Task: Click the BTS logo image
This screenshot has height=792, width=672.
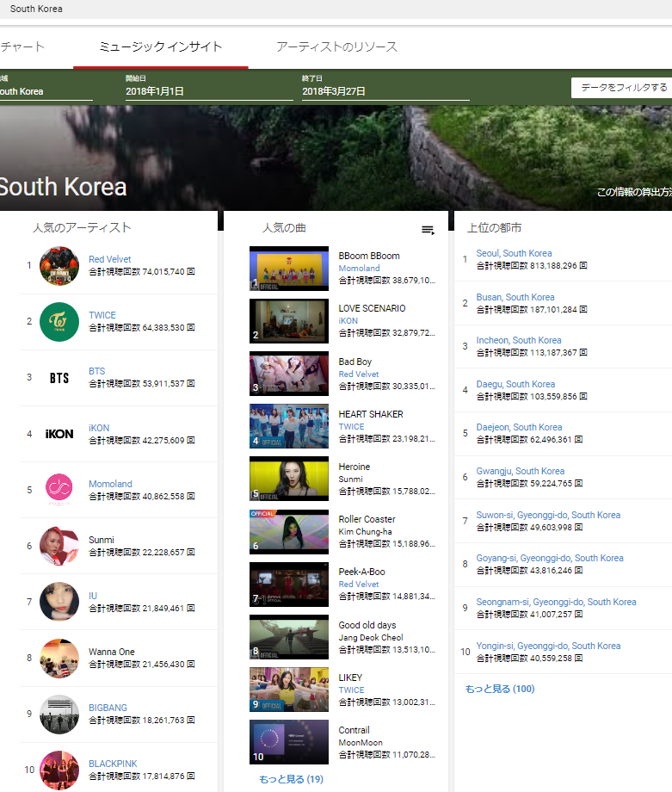Action: click(x=59, y=378)
